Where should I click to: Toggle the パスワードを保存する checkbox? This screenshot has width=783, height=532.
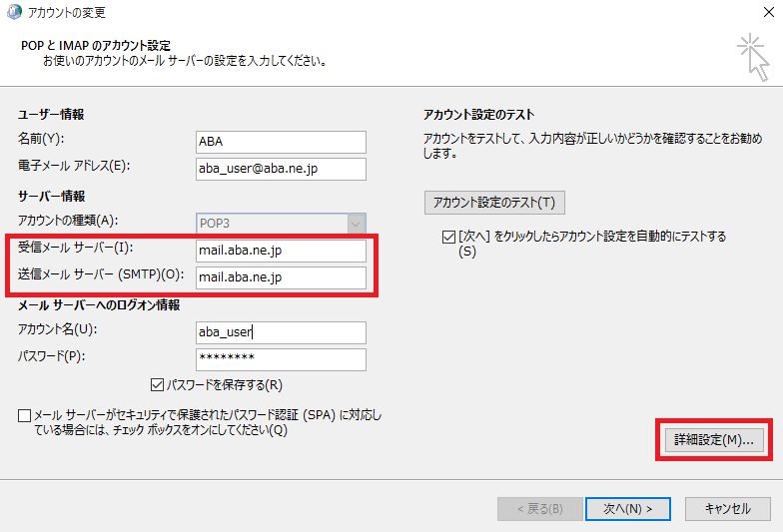(x=158, y=385)
